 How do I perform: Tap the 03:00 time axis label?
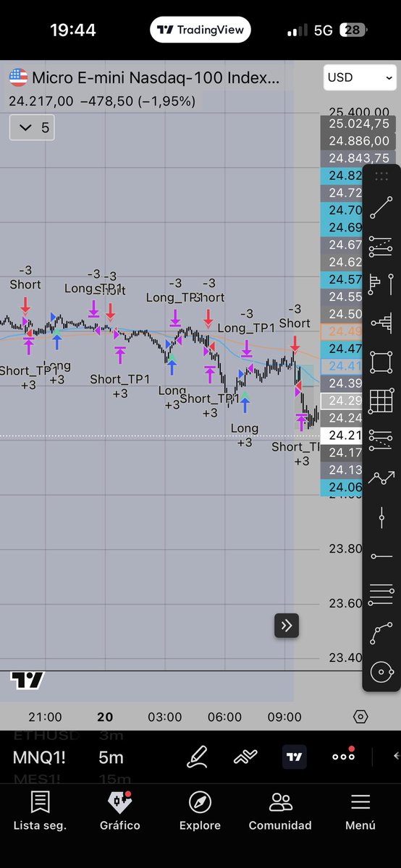(165, 717)
